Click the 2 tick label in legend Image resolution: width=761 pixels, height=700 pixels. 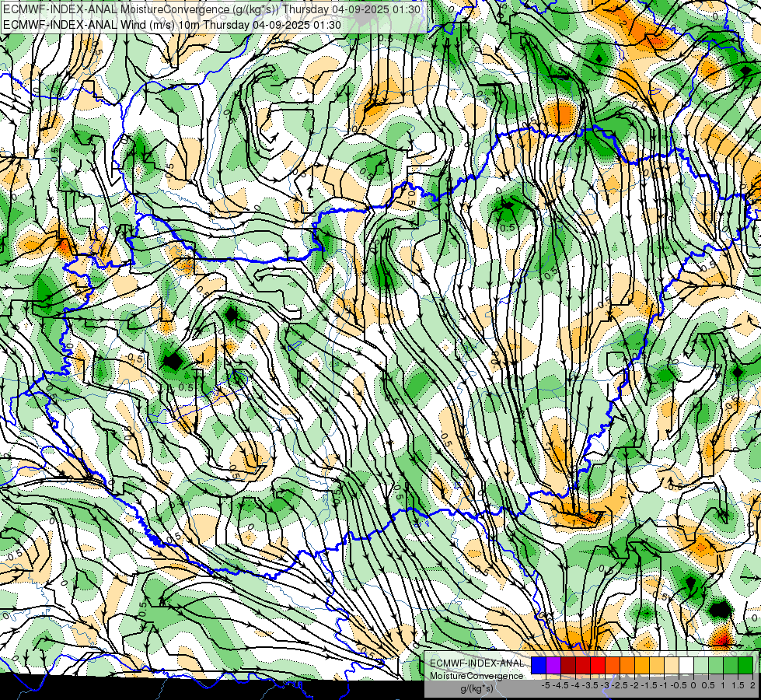[x=752, y=685]
